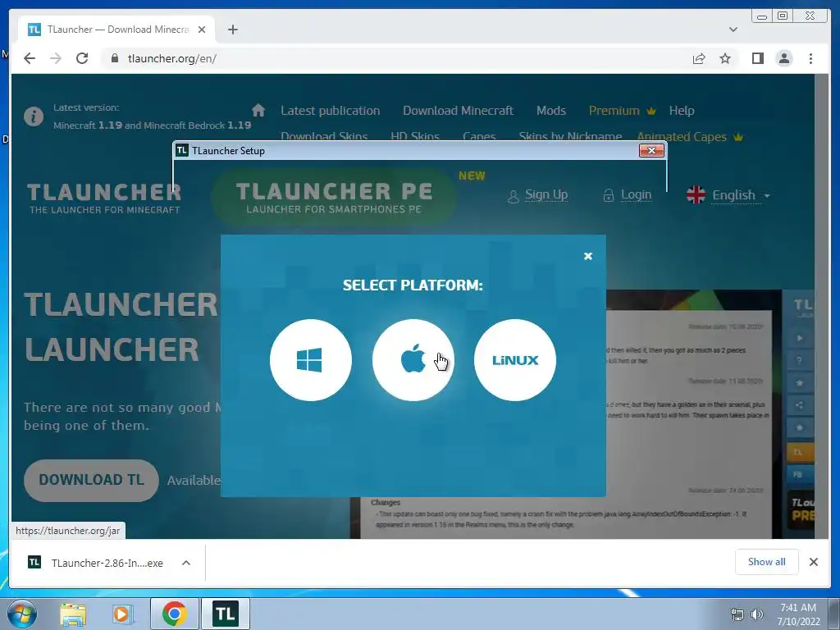Expand the download item options chevron
Viewport: 840px width, 630px height.
(186, 563)
